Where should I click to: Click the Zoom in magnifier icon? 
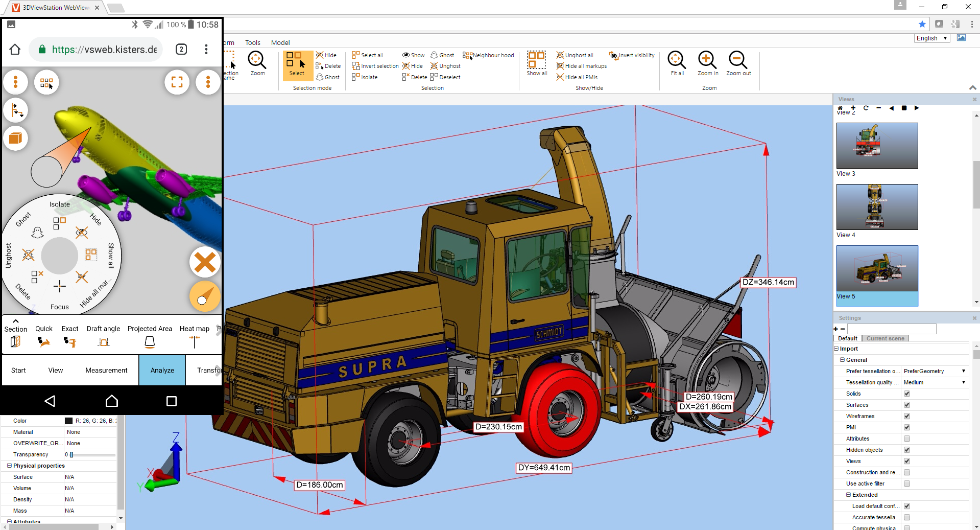707,60
